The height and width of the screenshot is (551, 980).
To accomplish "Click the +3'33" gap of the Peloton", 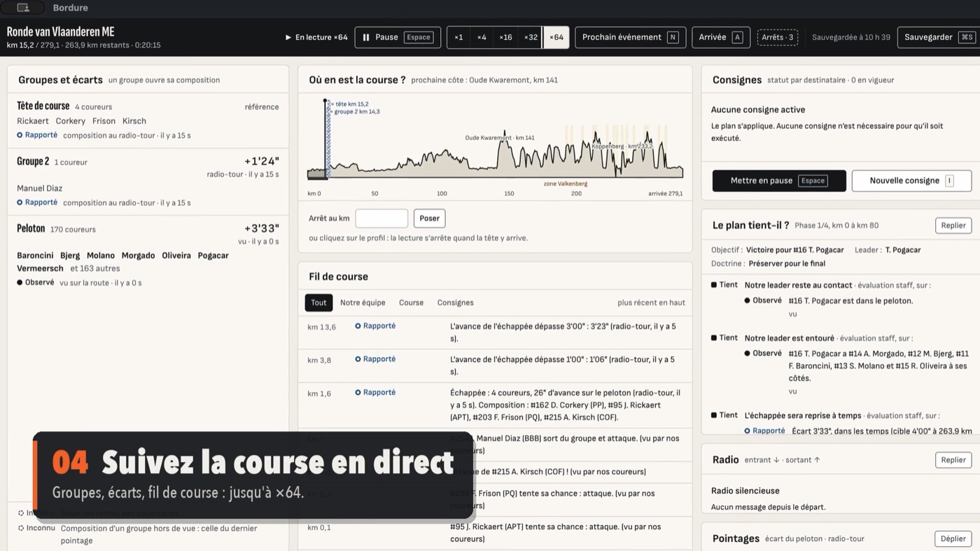I will (x=262, y=229).
